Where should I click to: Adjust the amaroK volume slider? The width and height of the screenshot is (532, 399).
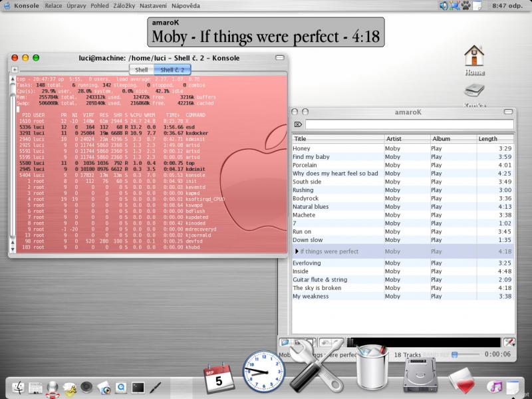point(466,354)
